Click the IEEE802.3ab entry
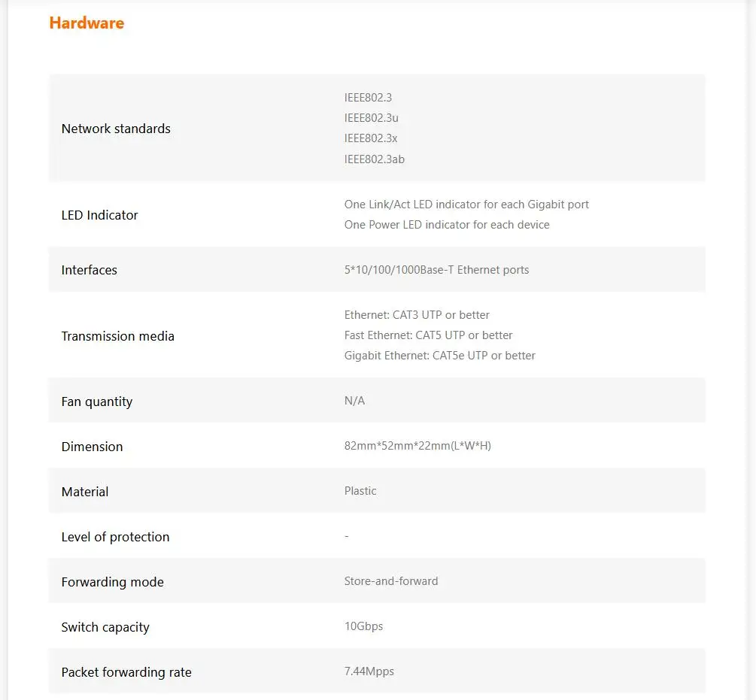The width and height of the screenshot is (756, 700). pos(375,159)
